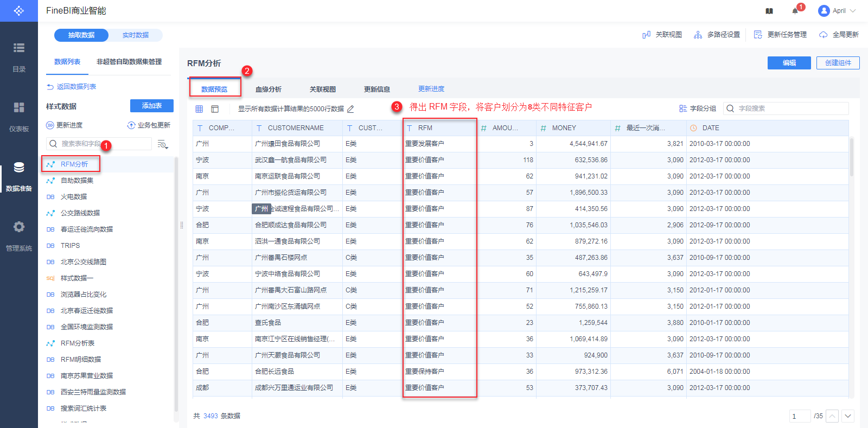Click the DATE column clock type icon

tap(693, 128)
